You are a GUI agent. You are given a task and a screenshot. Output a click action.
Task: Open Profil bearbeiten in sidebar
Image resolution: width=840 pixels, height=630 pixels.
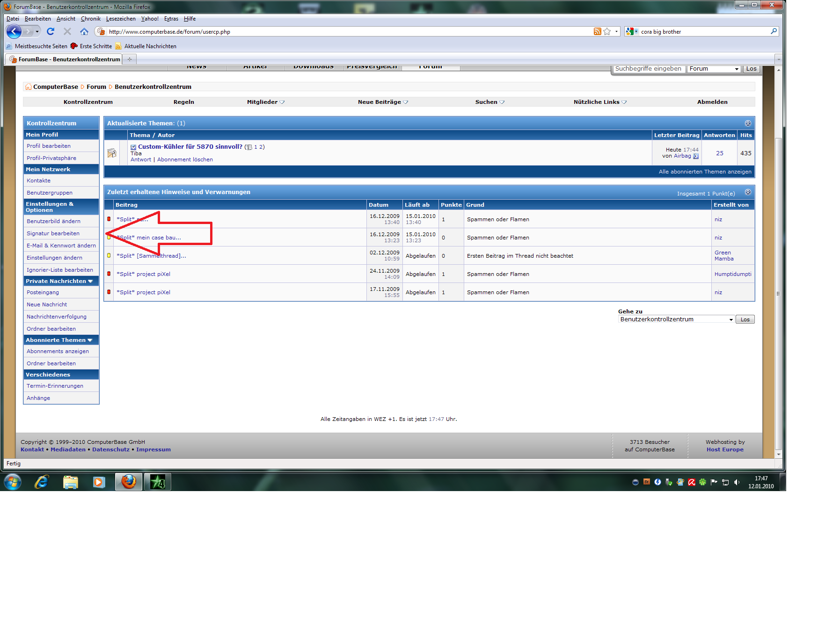(x=49, y=146)
